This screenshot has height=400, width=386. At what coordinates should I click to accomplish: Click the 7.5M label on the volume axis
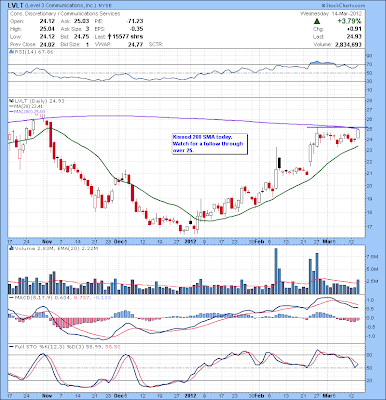coord(373,257)
